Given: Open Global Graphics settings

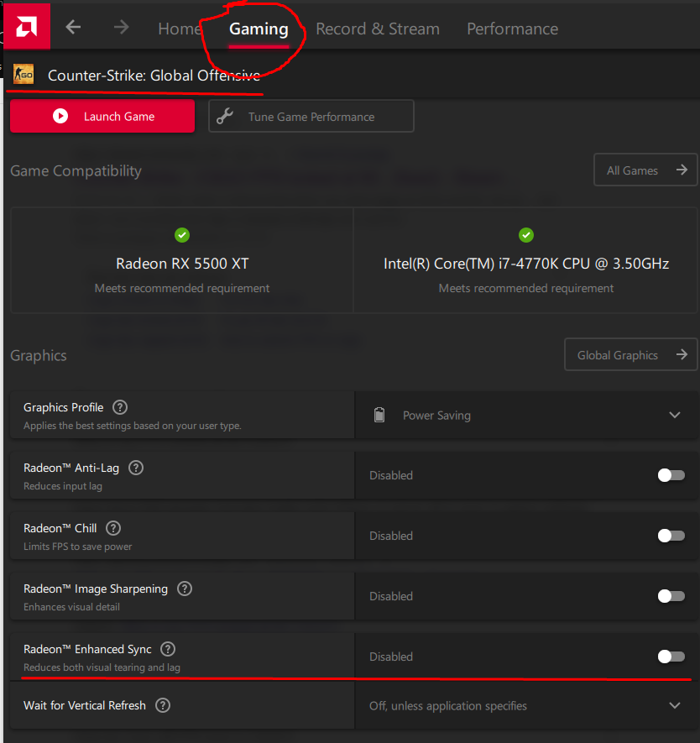Looking at the screenshot, I should coord(630,355).
